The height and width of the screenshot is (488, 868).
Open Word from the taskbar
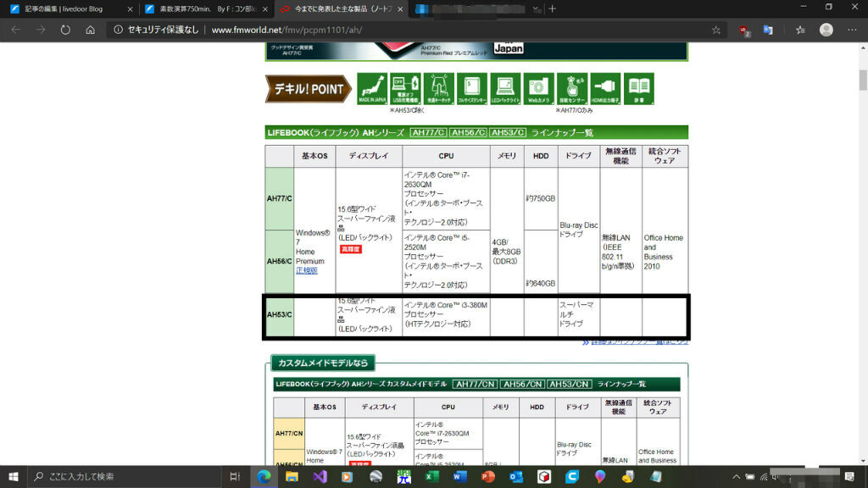point(460,476)
